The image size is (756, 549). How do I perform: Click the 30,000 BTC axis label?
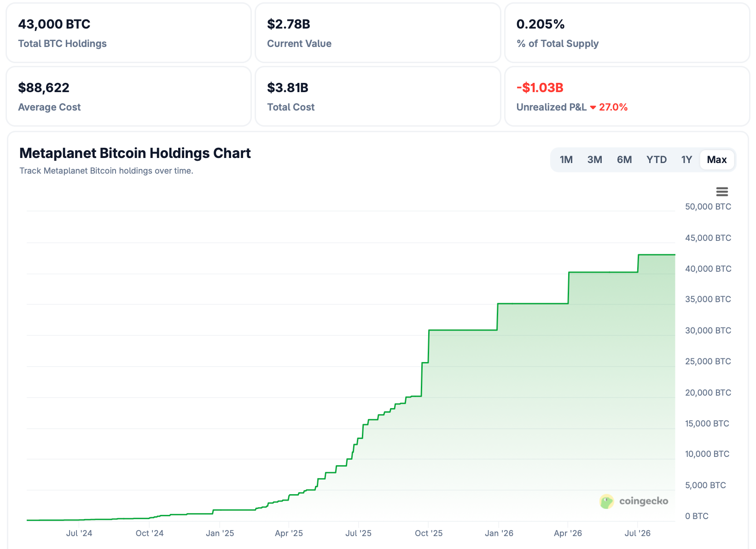(708, 331)
